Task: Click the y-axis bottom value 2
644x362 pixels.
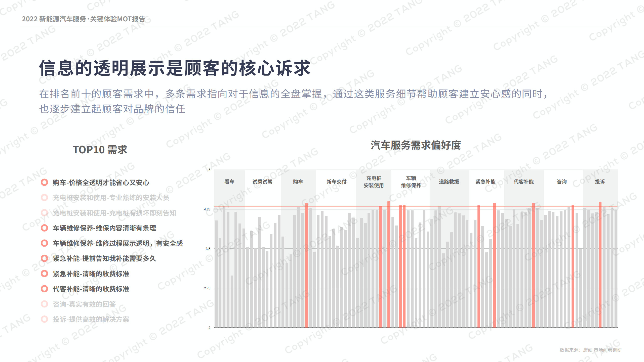Action: (x=209, y=328)
